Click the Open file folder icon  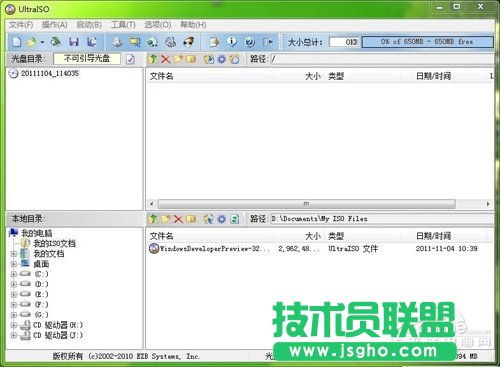pyautogui.click(x=32, y=42)
